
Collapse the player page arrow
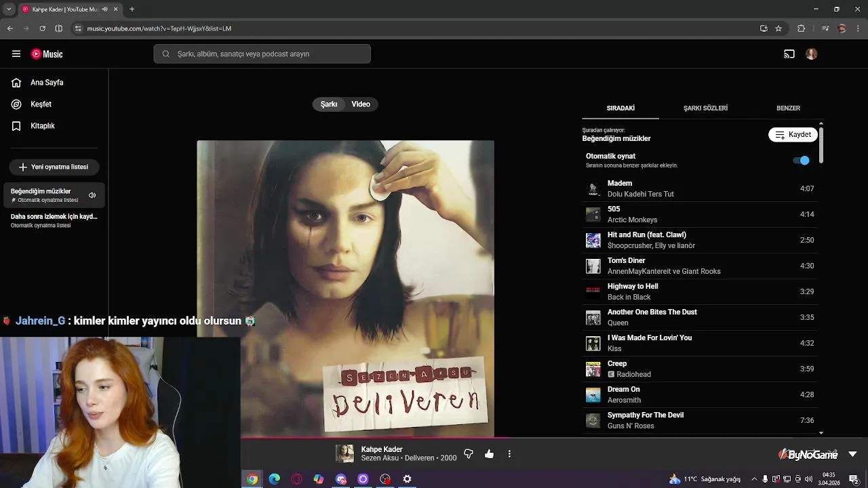coord(852,454)
